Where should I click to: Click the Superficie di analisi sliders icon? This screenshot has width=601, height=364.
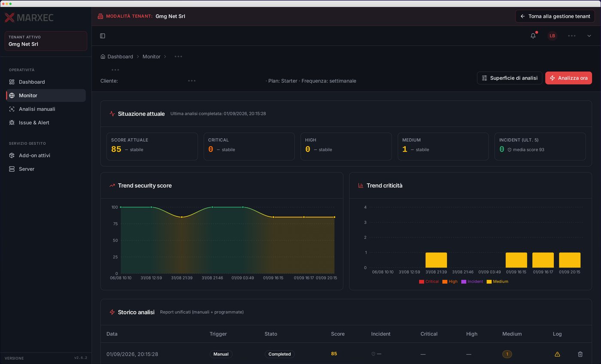pyautogui.click(x=484, y=78)
